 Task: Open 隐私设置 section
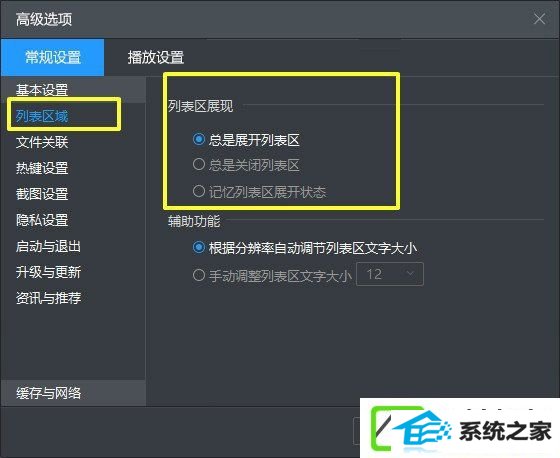pos(42,220)
